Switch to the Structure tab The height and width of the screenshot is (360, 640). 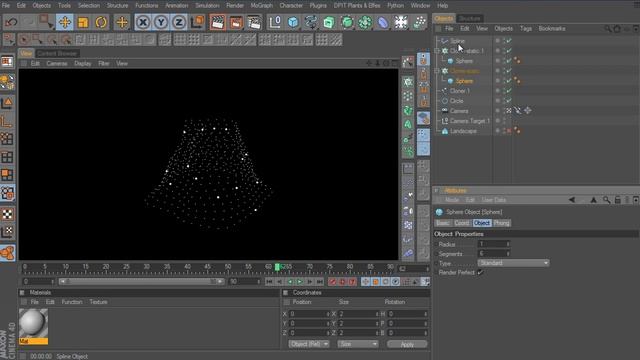(469, 18)
